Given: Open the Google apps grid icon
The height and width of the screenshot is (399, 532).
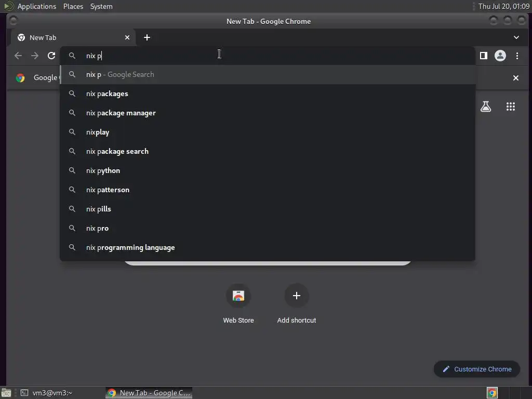Looking at the screenshot, I should 511,107.
